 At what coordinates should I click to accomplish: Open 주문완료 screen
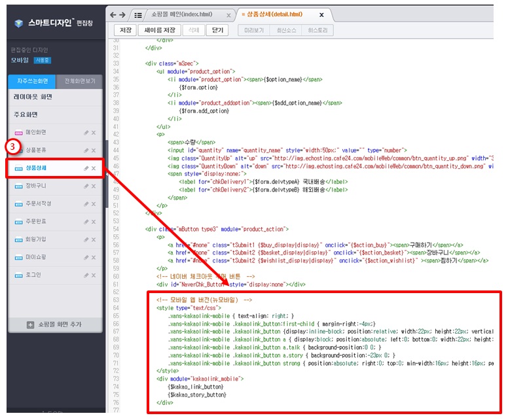pyautogui.click(x=36, y=221)
